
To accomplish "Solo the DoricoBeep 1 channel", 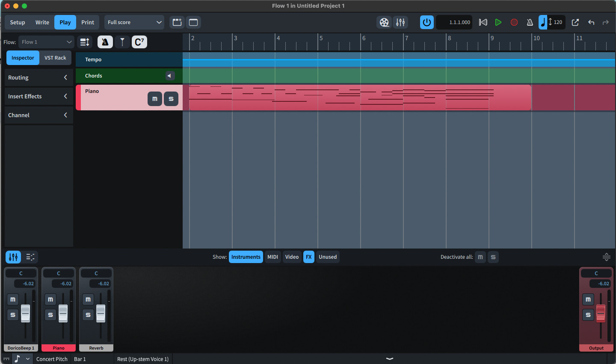I will point(13,315).
